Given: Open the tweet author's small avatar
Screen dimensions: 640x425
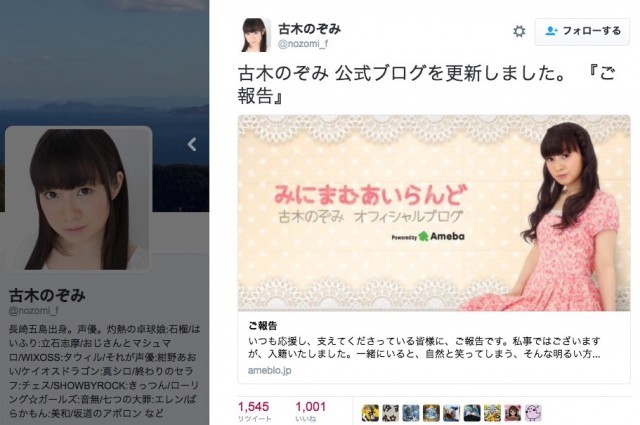Looking at the screenshot, I should 255,35.
